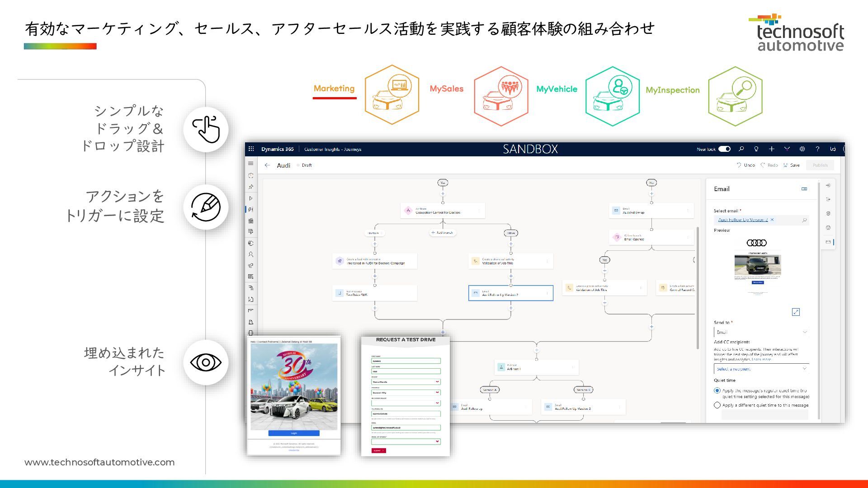Select the Journeys icon in the left sidebar
868x488 pixels.
pyautogui.click(x=251, y=210)
